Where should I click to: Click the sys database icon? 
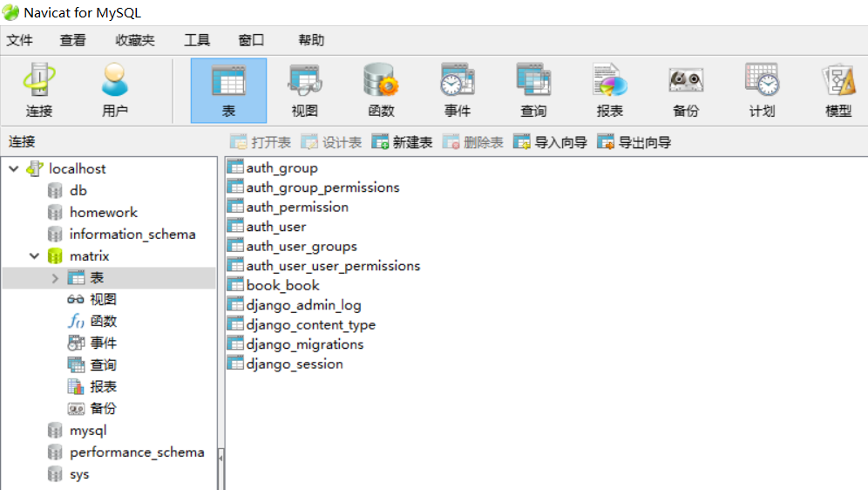pyautogui.click(x=55, y=474)
